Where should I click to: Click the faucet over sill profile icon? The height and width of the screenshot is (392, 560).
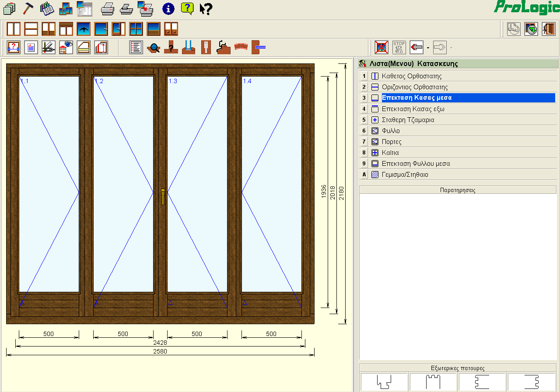224,47
